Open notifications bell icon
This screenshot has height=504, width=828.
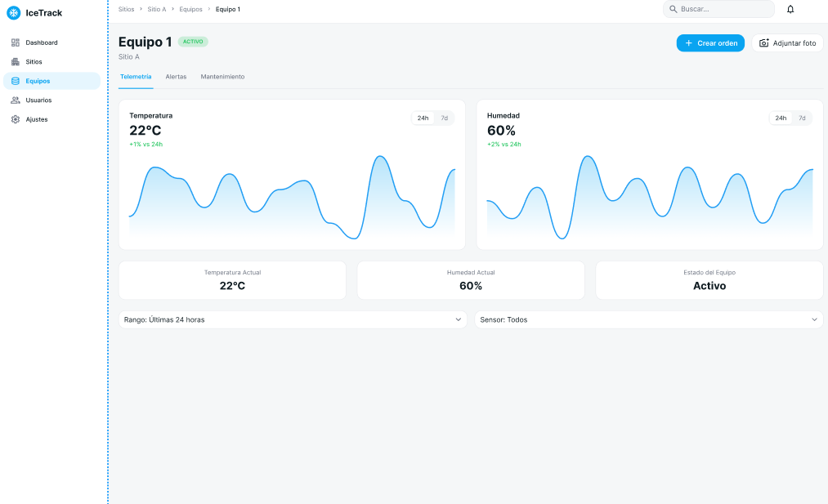coord(790,9)
